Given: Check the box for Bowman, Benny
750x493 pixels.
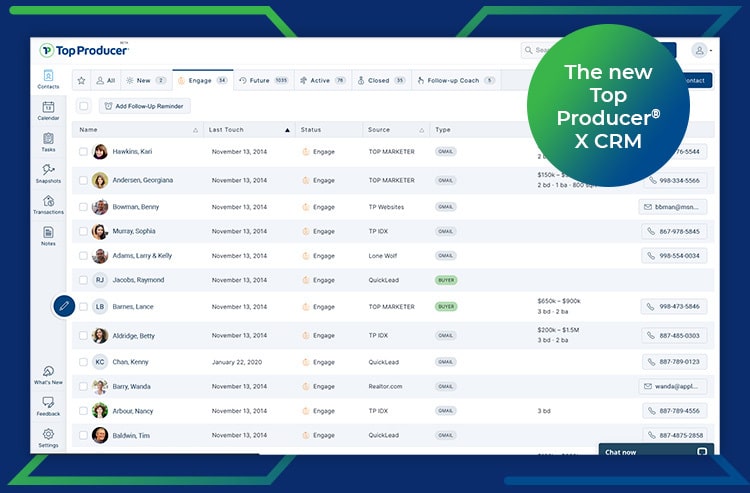Looking at the screenshot, I should pos(83,207).
